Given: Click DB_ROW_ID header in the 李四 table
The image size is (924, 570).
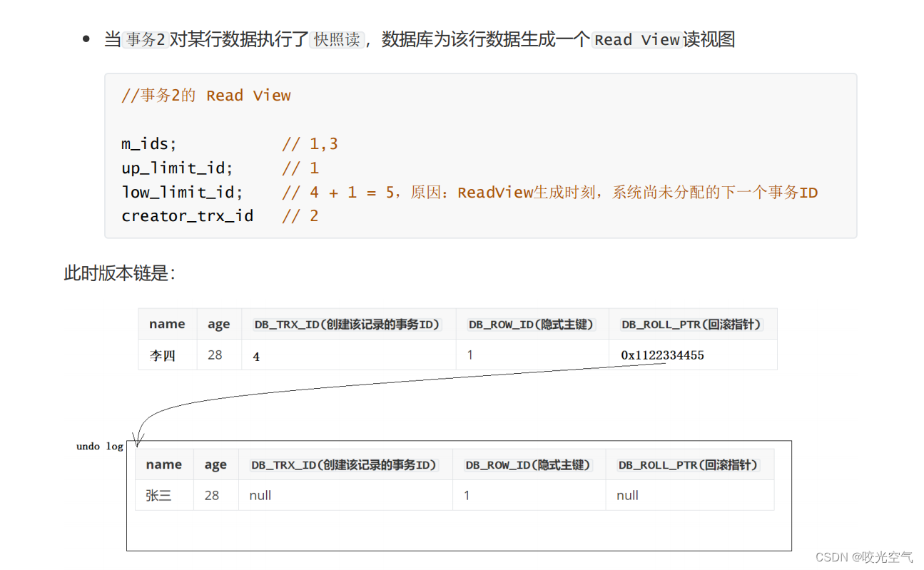Looking at the screenshot, I should coord(532,325).
